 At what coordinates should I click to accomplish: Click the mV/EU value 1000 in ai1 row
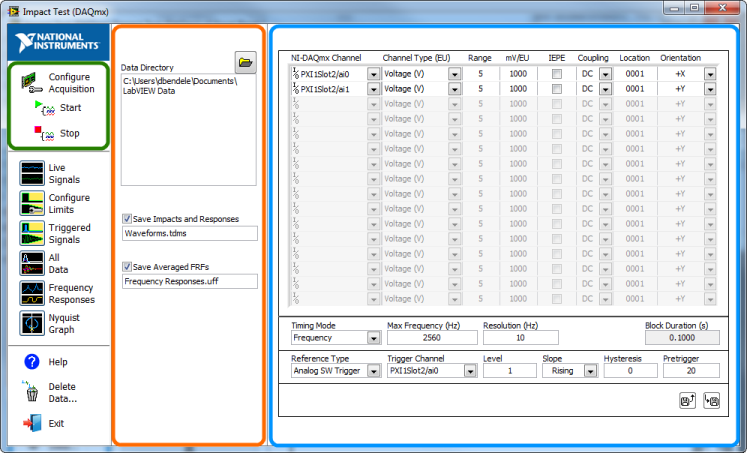(518, 89)
